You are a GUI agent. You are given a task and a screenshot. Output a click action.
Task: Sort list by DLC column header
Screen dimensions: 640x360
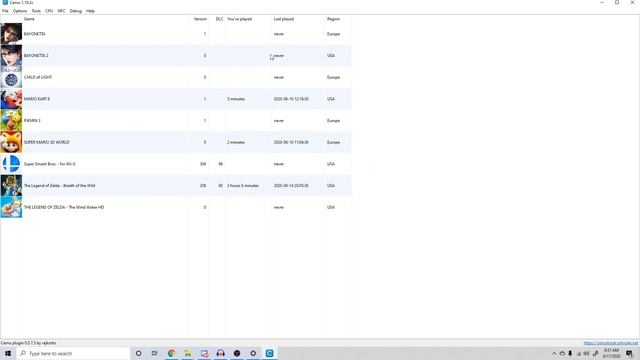pos(219,19)
